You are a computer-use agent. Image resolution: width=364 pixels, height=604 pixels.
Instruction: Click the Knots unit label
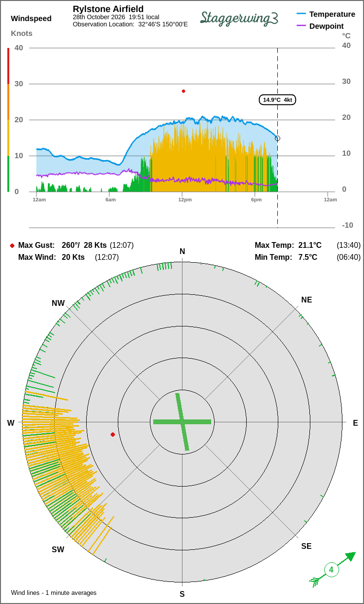pos(22,33)
